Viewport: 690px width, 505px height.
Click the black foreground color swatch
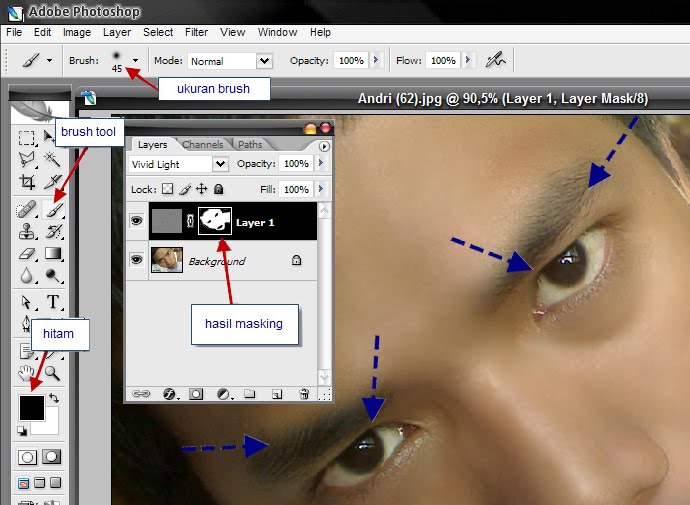32,407
